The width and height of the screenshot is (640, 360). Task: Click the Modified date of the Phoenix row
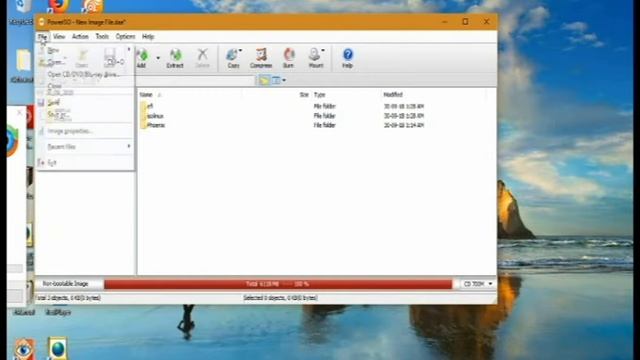click(404, 125)
